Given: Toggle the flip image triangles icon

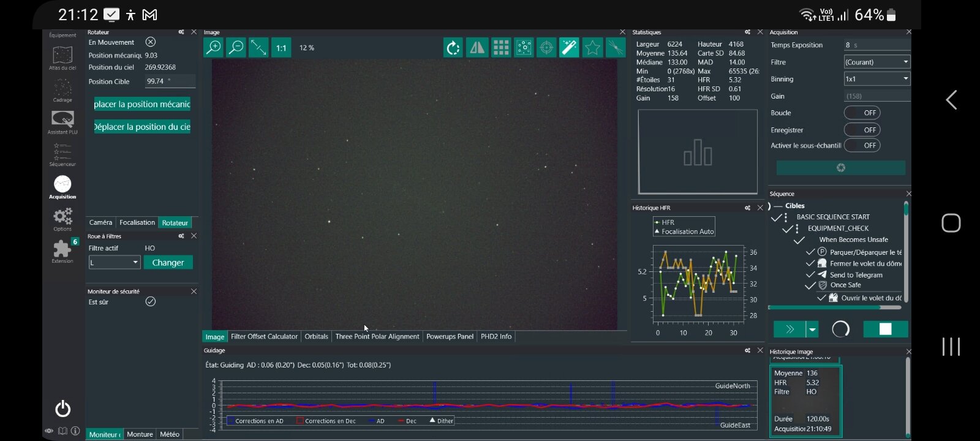Looking at the screenshot, I should point(477,48).
